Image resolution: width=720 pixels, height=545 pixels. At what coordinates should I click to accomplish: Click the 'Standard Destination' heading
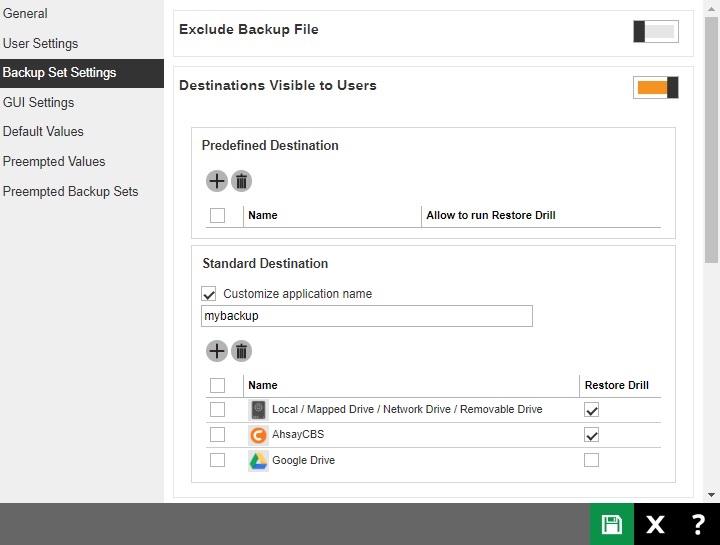[x=265, y=264]
